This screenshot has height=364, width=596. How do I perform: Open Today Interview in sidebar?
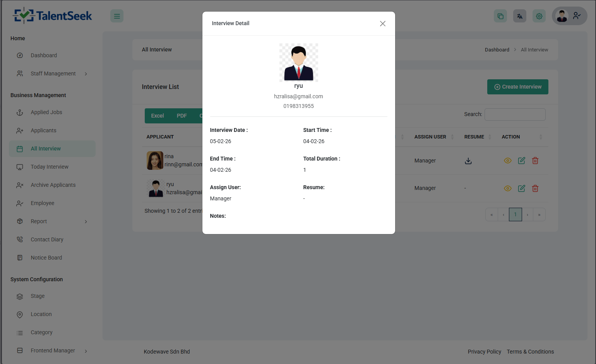click(x=50, y=167)
